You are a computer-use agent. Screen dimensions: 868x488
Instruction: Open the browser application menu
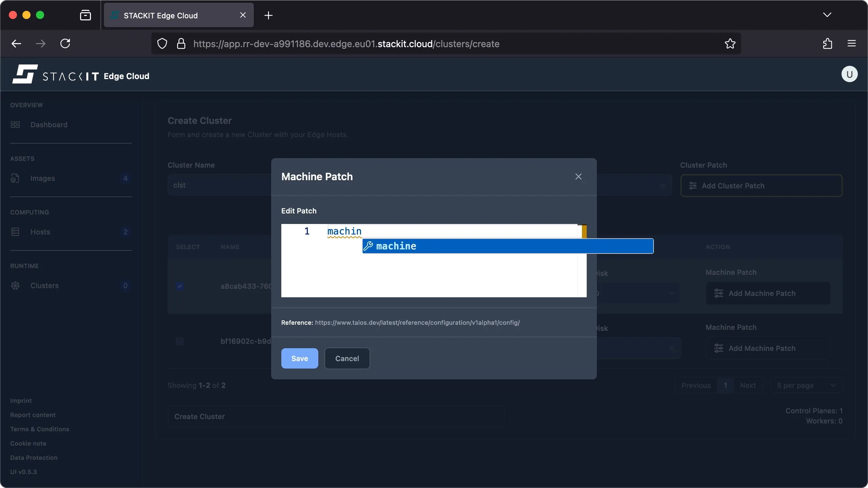point(852,43)
